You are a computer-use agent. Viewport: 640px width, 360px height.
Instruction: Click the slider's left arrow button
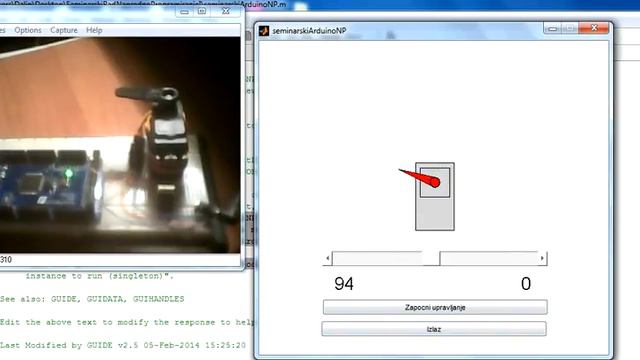[x=327, y=258]
